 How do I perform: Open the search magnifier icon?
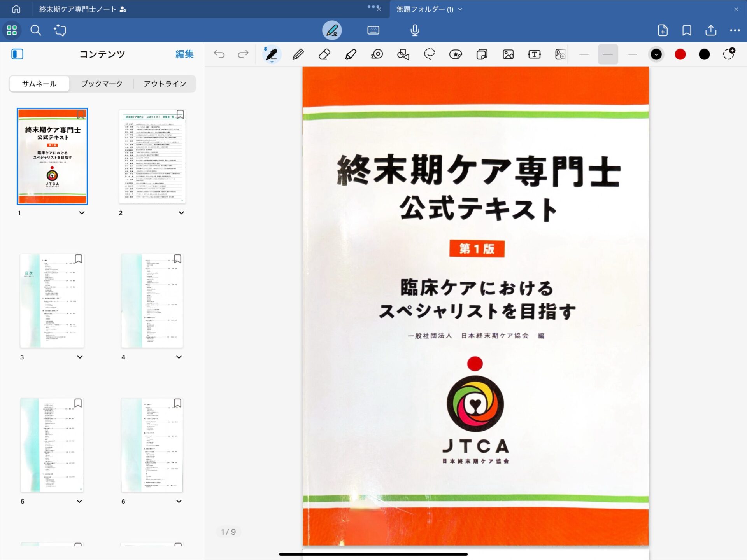[36, 30]
